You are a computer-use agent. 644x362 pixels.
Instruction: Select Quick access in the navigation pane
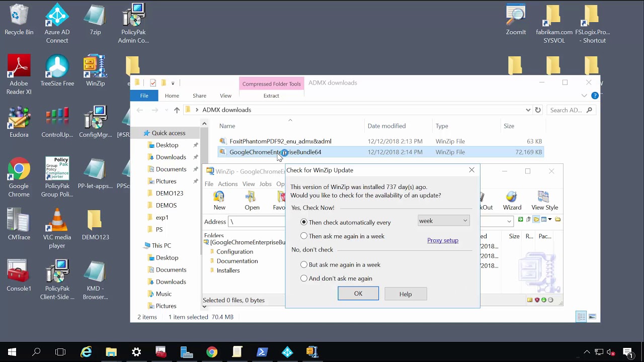[169, 133]
